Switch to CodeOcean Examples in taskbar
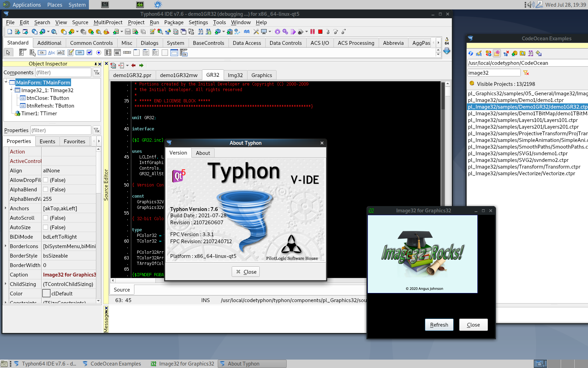Image resolution: width=588 pixels, height=368 pixels. [112, 364]
